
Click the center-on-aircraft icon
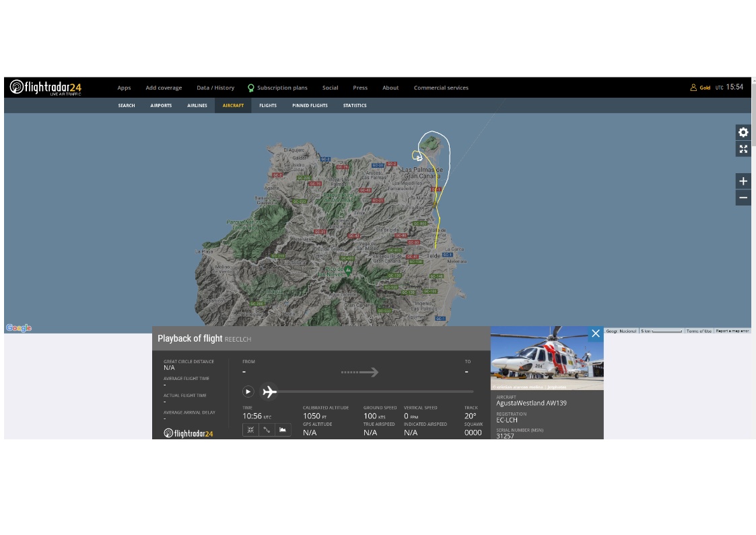[250, 430]
